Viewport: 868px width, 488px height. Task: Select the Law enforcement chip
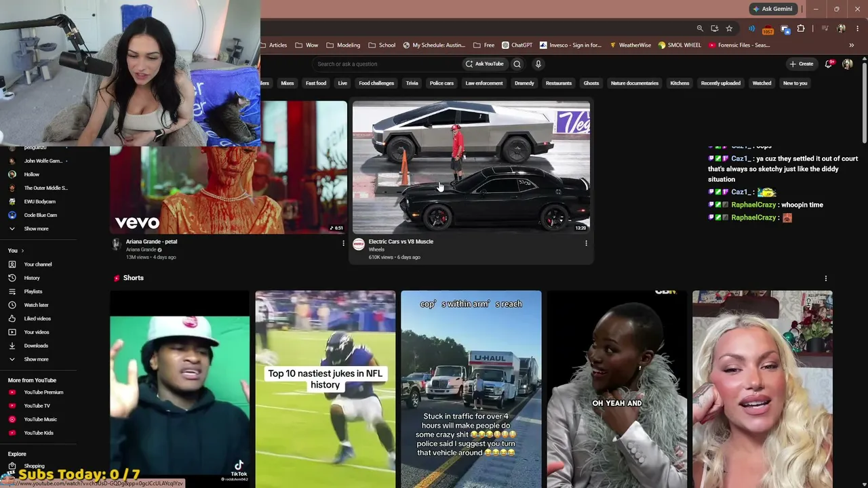coord(484,83)
